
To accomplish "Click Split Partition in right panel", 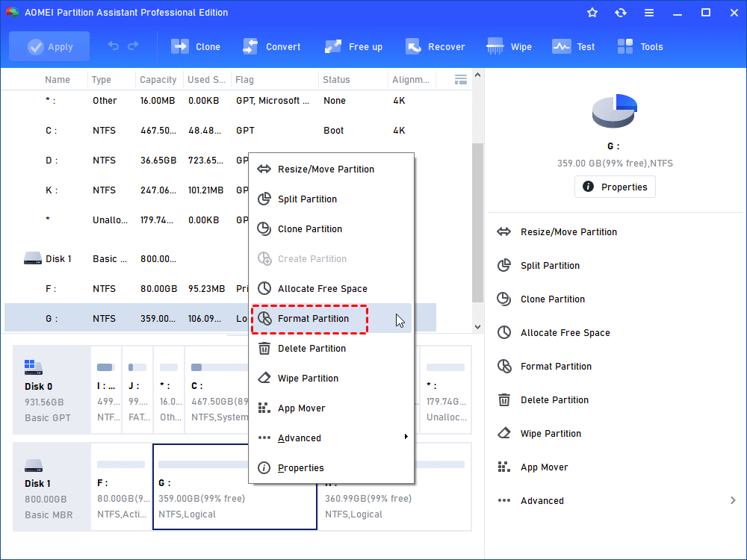I will point(539,266).
